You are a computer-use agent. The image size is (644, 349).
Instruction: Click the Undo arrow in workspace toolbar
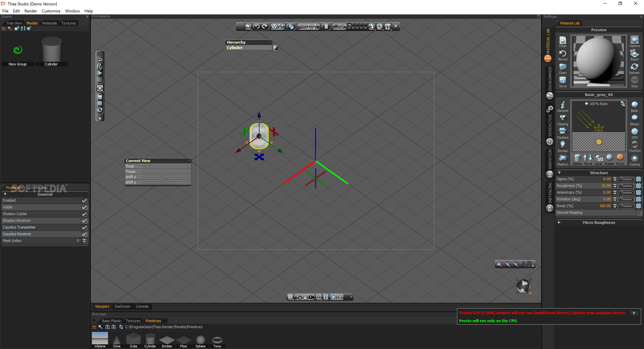coord(257,27)
